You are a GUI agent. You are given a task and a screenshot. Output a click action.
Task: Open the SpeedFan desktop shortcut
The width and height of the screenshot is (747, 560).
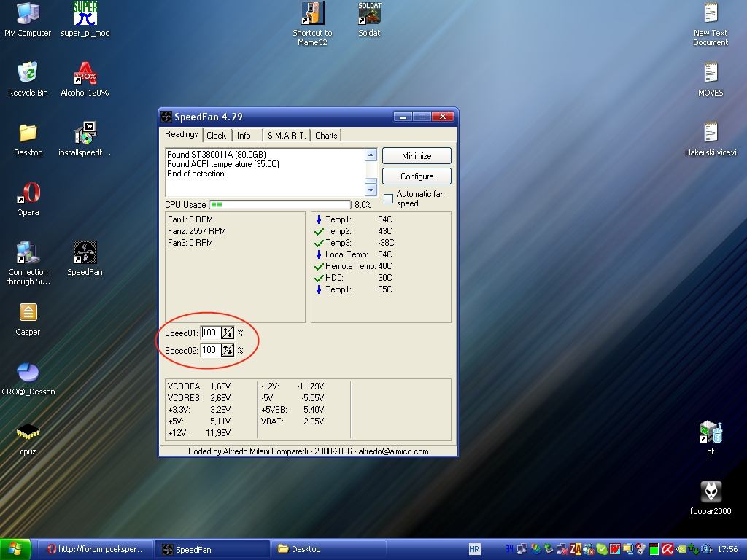(x=85, y=254)
